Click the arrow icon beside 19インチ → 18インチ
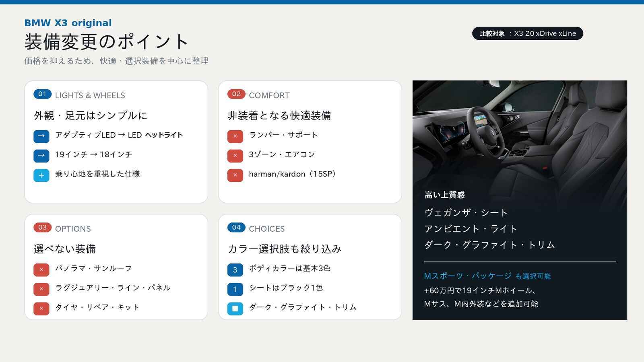Viewport: 644px width, 362px height. pos(41,156)
